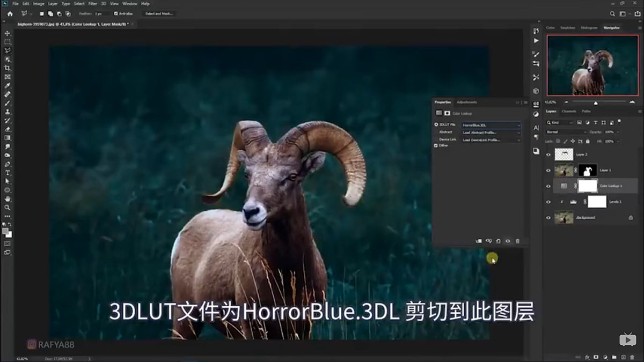Hide the Background layer visibility eye

(x=548, y=218)
